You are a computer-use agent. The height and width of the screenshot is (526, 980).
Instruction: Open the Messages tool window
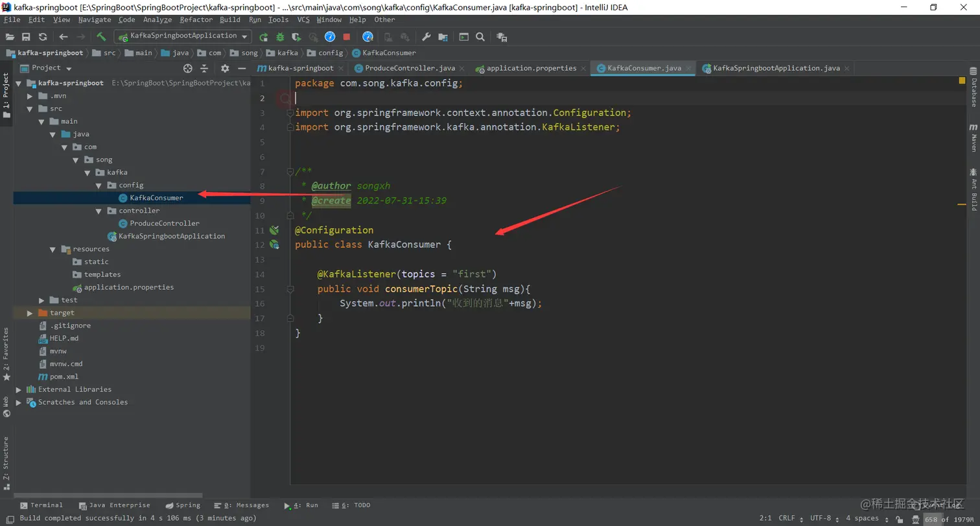241,505
